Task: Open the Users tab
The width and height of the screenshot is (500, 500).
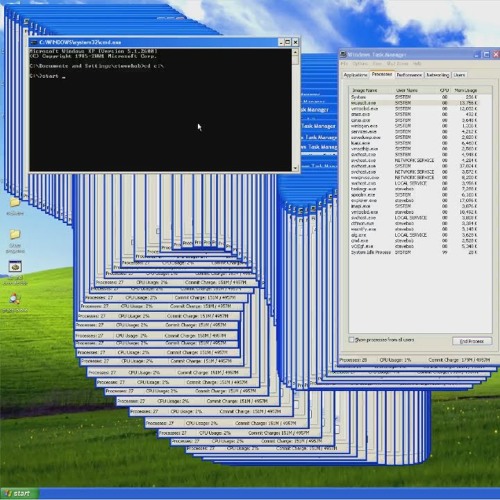Action: (459, 75)
